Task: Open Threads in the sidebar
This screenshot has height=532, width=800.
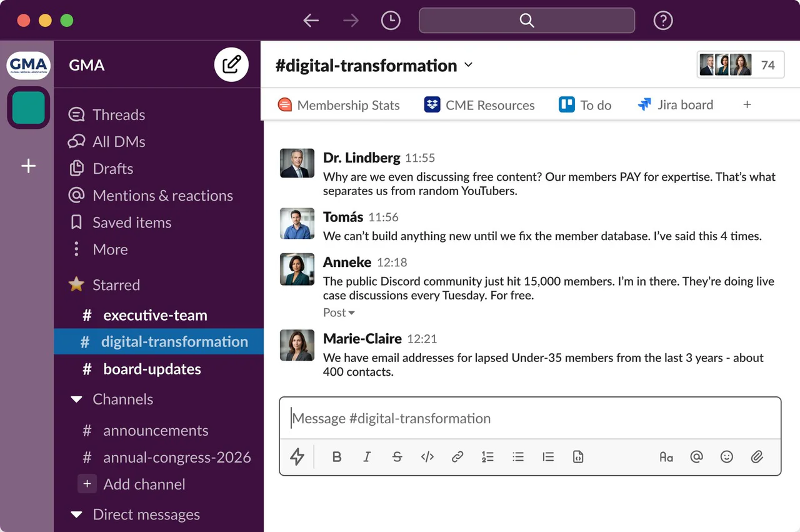Action: point(106,115)
